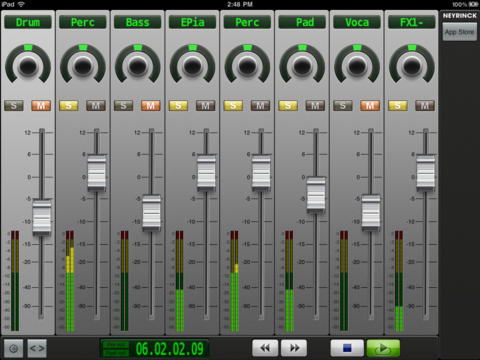The height and width of the screenshot is (360, 480).
Task: Grab the Bass channel fader cap
Action: tap(152, 212)
